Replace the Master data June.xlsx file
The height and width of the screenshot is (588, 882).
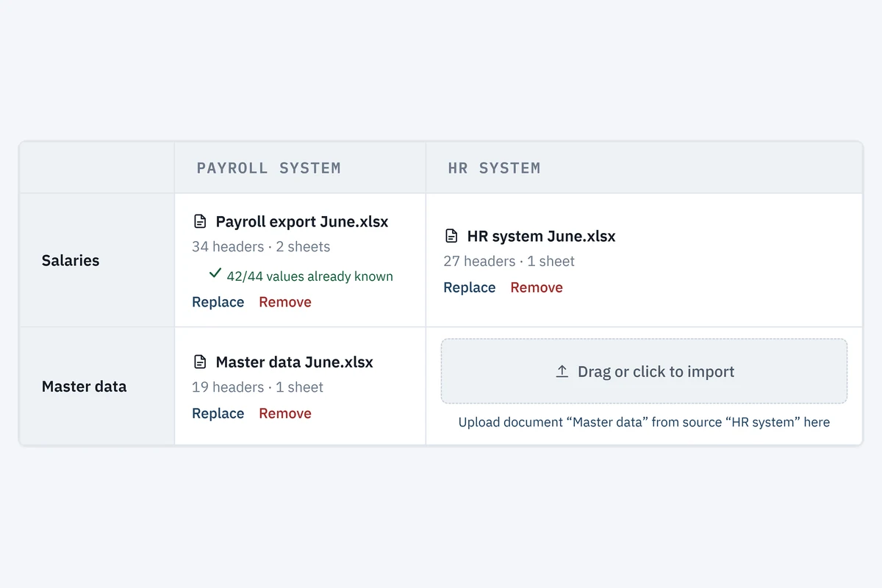pyautogui.click(x=218, y=413)
